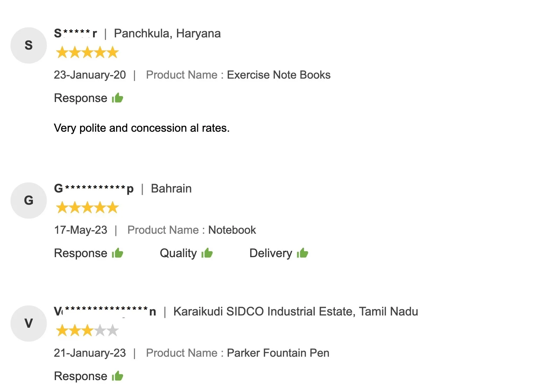Click review text 'Very polite and concession al rates'
The height and width of the screenshot is (392, 547).
pyautogui.click(x=142, y=128)
